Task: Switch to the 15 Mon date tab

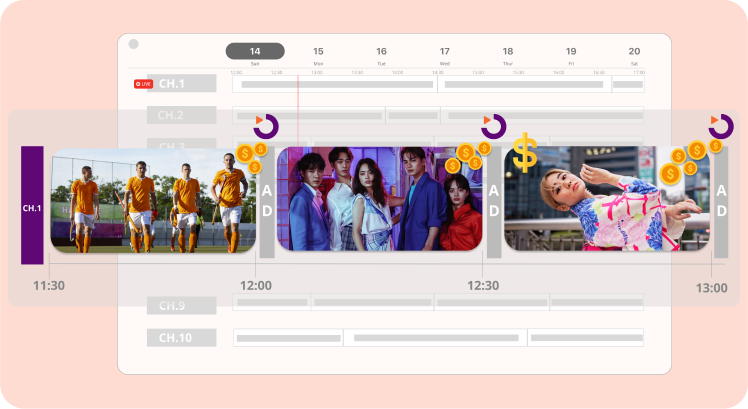Action: coord(318,54)
